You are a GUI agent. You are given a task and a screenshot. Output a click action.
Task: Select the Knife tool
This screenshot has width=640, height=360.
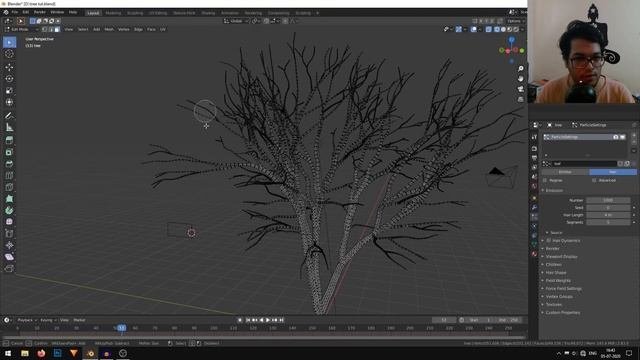coord(9,187)
